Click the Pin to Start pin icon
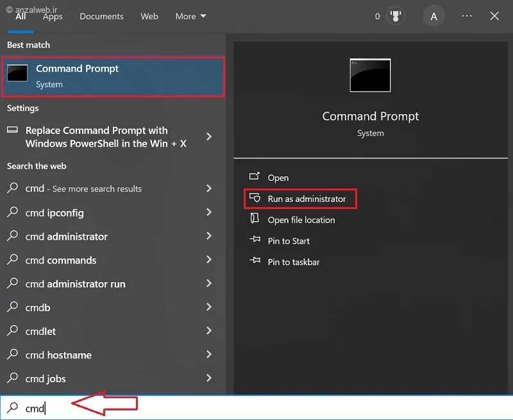 [255, 241]
